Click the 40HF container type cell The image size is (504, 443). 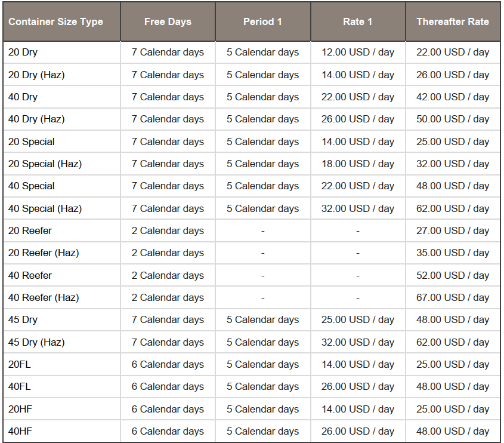click(20, 431)
